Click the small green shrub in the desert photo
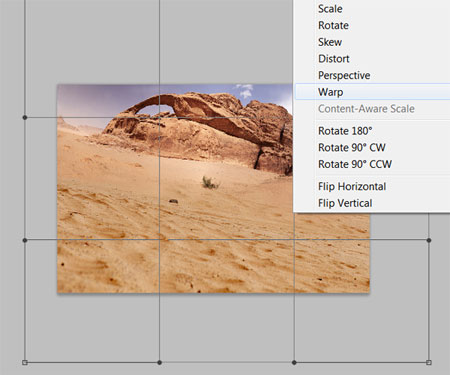 click(210, 183)
